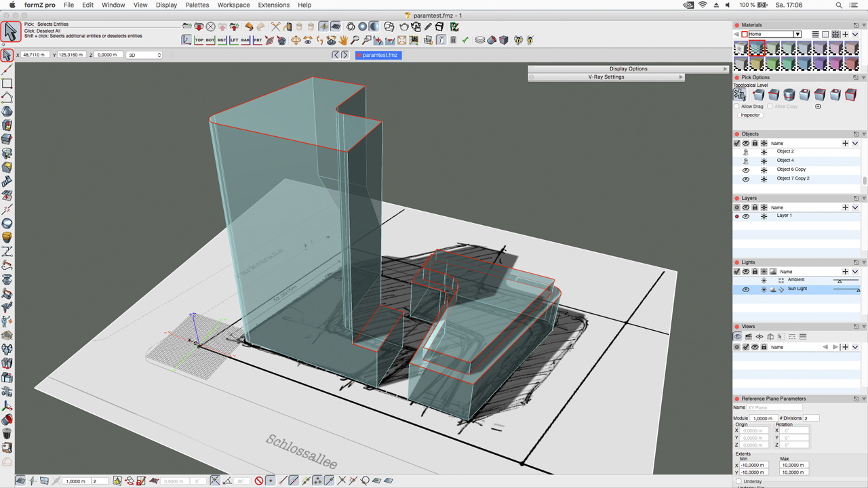Select the Hand pan tool
Viewport: 868px width, 488px height.
coord(343,41)
